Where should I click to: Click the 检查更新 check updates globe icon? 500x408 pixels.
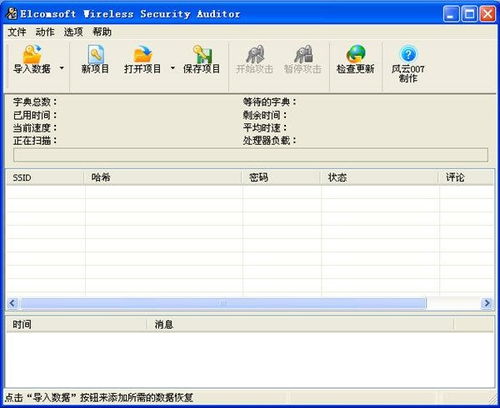point(356,54)
